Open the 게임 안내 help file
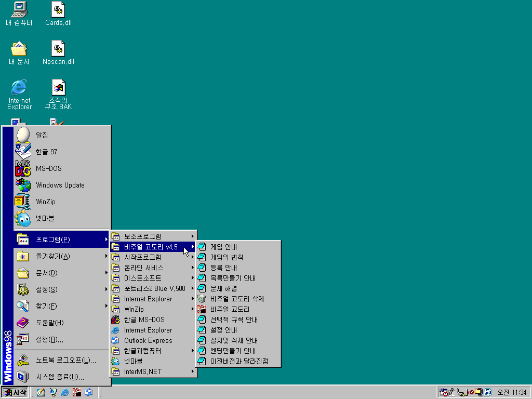The height and width of the screenshot is (399, 532). [x=238, y=247]
